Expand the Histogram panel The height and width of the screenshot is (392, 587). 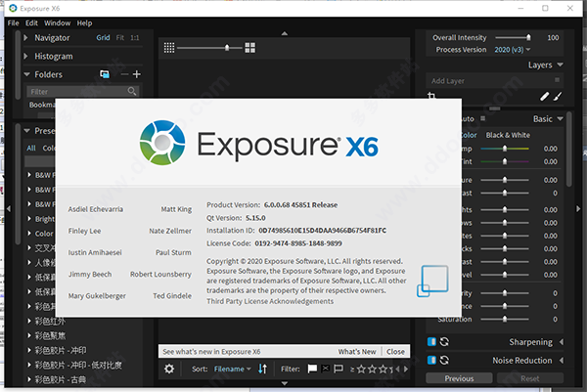25,56
